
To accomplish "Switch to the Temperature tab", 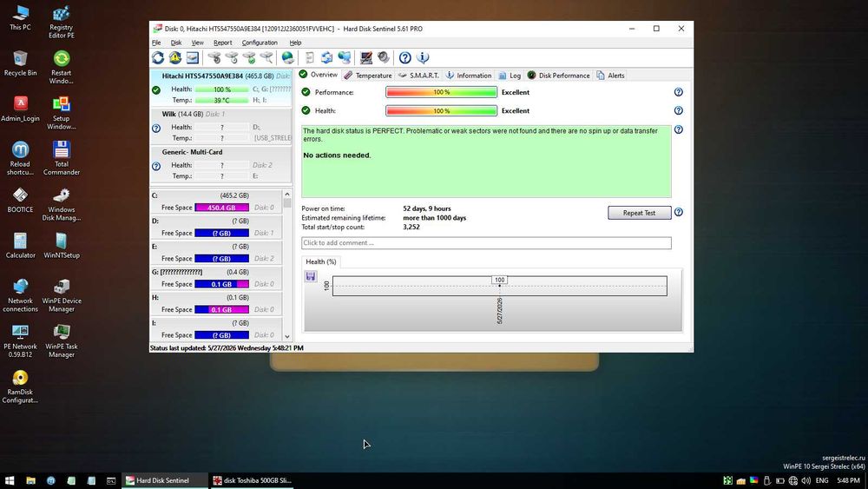I will coord(367,76).
